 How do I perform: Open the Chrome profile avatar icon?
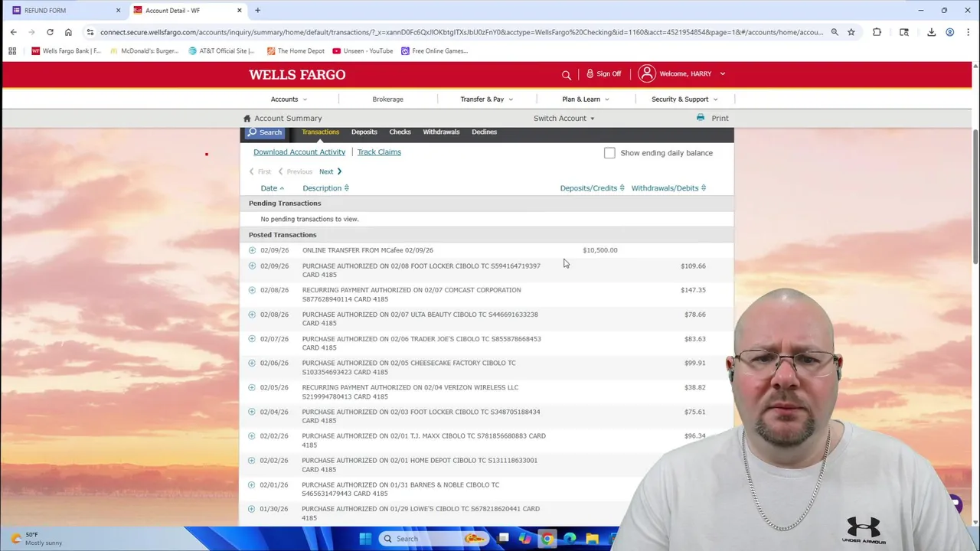pyautogui.click(x=949, y=32)
